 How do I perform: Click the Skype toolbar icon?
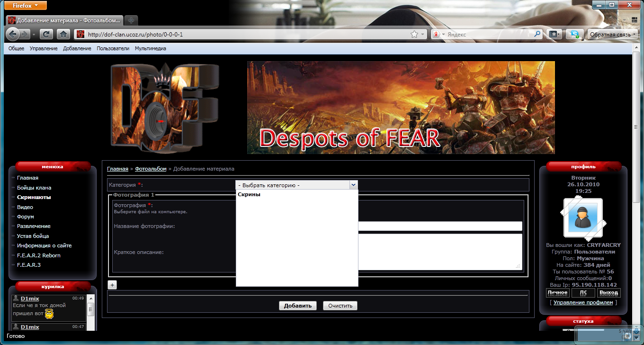coord(574,34)
